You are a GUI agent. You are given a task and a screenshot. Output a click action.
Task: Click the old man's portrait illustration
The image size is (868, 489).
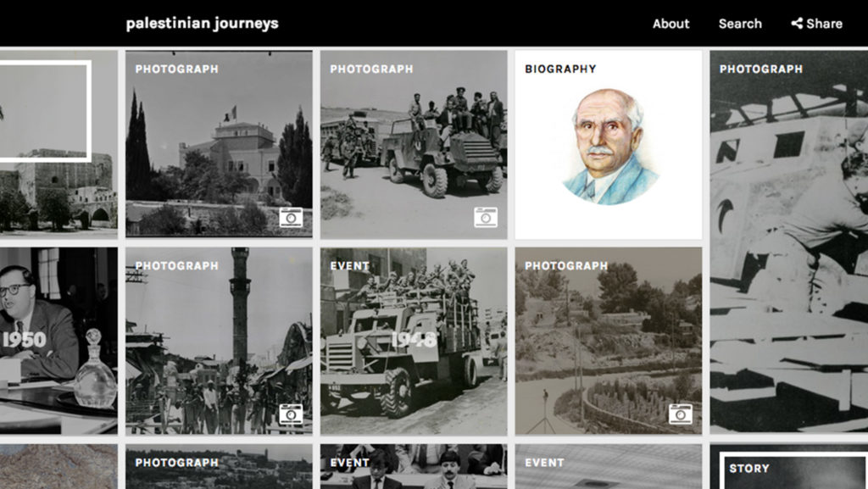(x=609, y=147)
